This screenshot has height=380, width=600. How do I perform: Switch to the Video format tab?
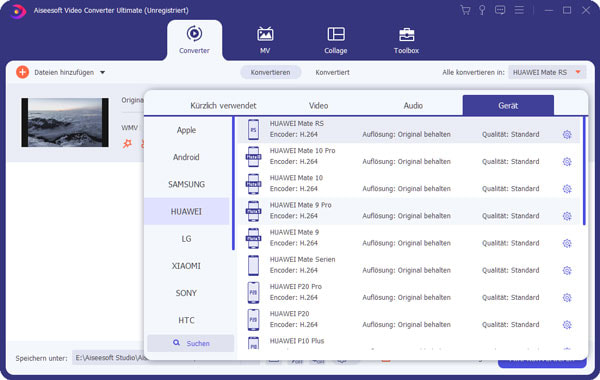(x=318, y=106)
